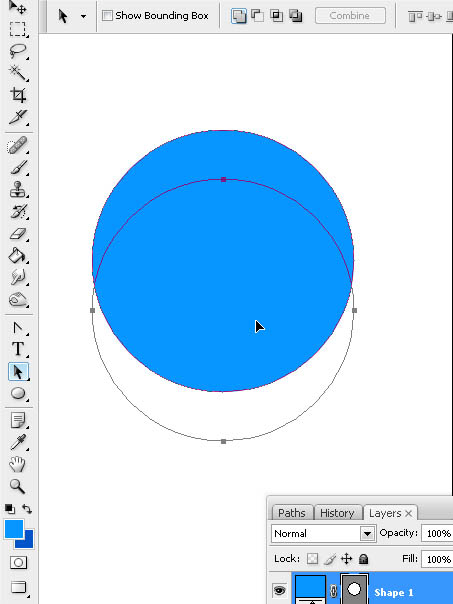Image resolution: width=453 pixels, height=604 pixels.
Task: Switch to the History tab
Action: coord(337,513)
